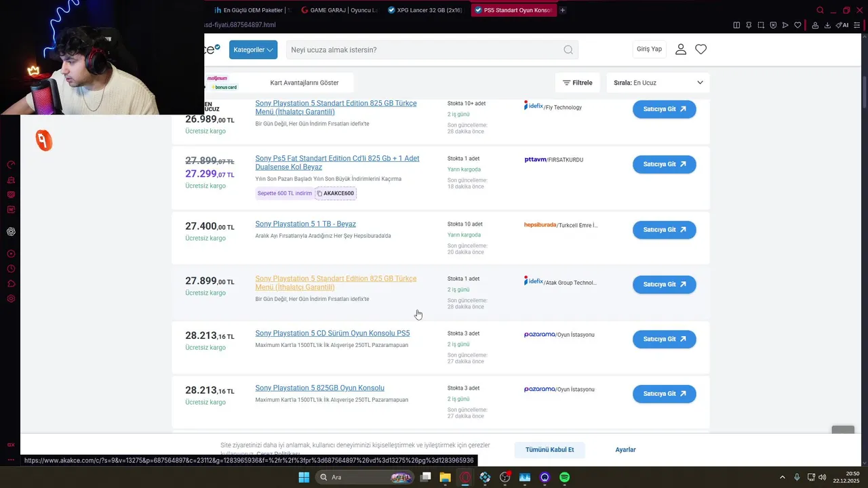Viewport: 868px width, 488px height.
Task: Open the History clock icon in sidebar
Action: tap(11, 269)
